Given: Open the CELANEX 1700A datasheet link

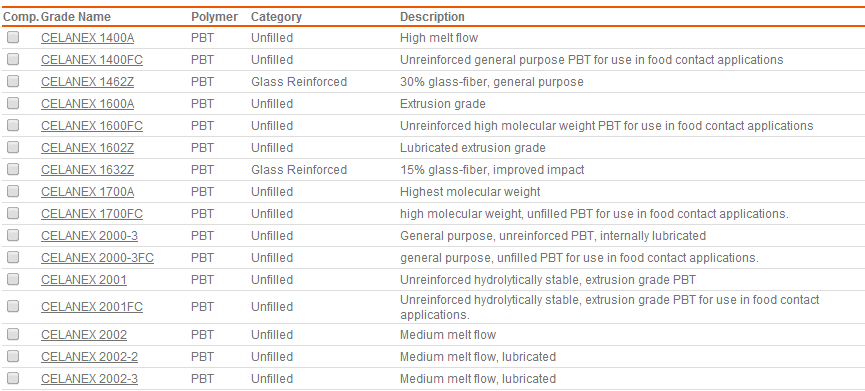Looking at the screenshot, I should tap(87, 192).
